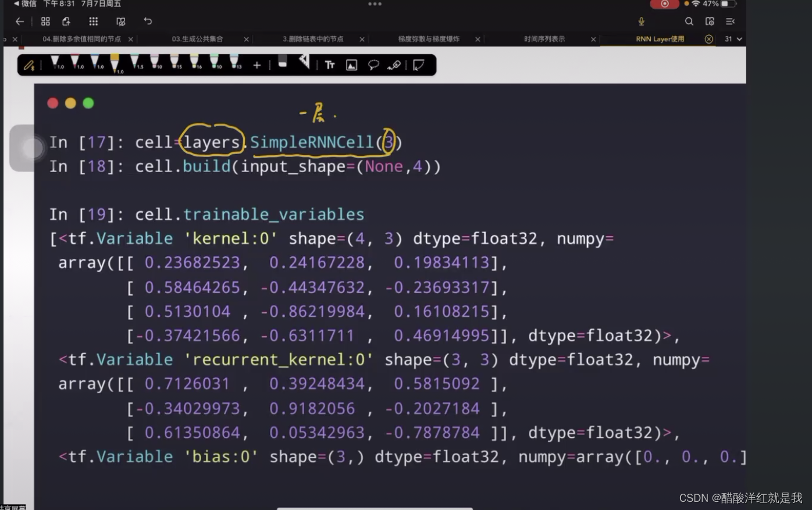Select the pointer tool beside eraser

pyautogui.click(x=304, y=62)
